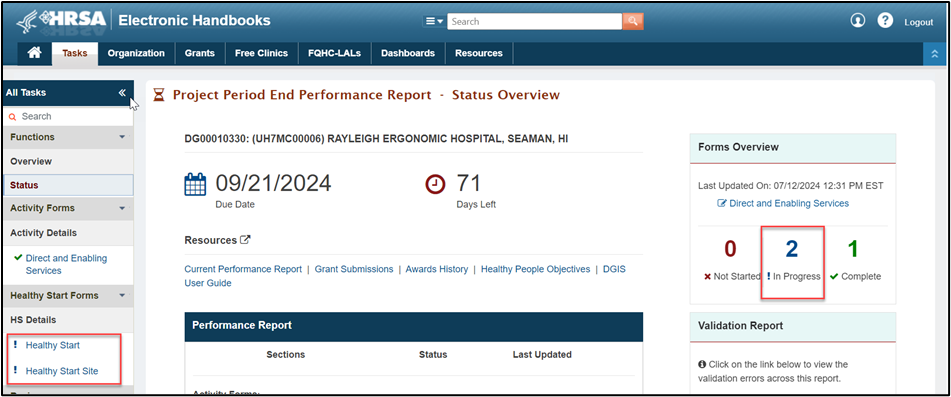Click the Electronic Handbooks title
Screen dimensions: 951x397
click(x=195, y=21)
